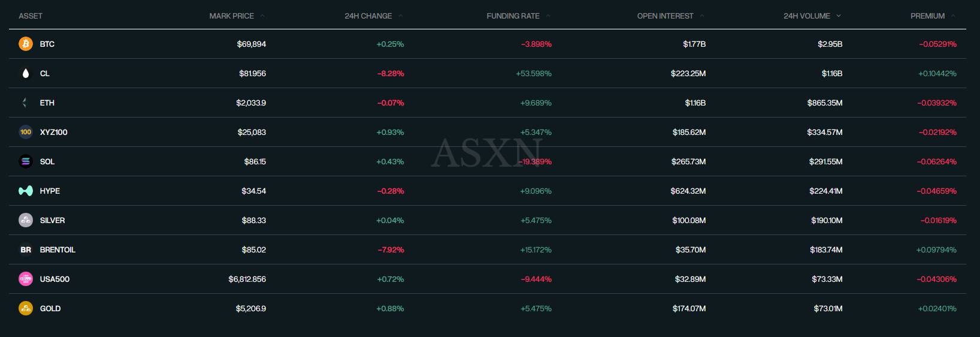Click the GOLD asset icon

point(25,308)
